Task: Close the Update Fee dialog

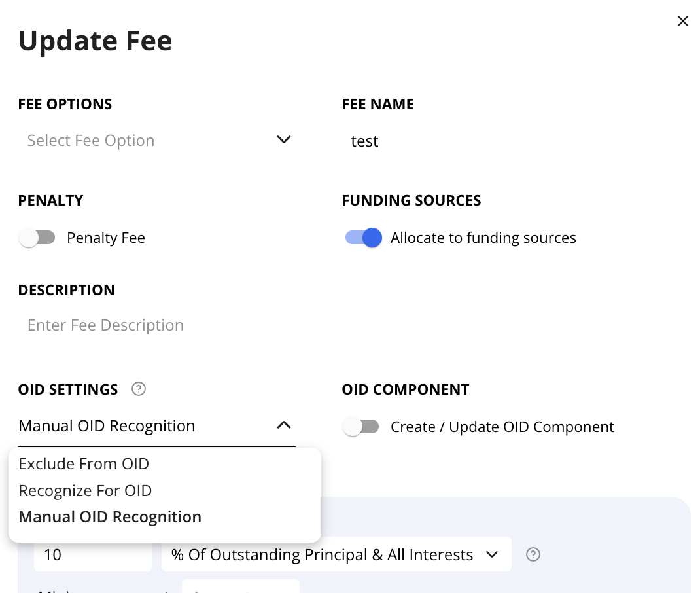Action: [x=682, y=21]
